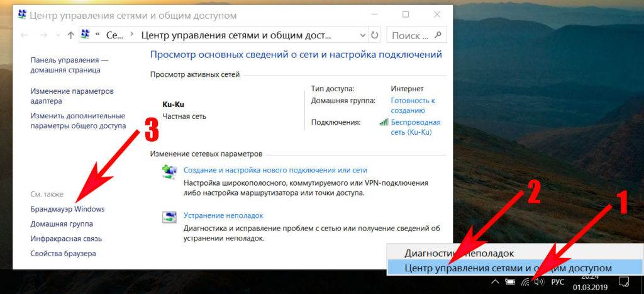Image resolution: width=644 pixels, height=294 pixels.
Task: Click the battery power tray icon
Action: (x=509, y=281)
